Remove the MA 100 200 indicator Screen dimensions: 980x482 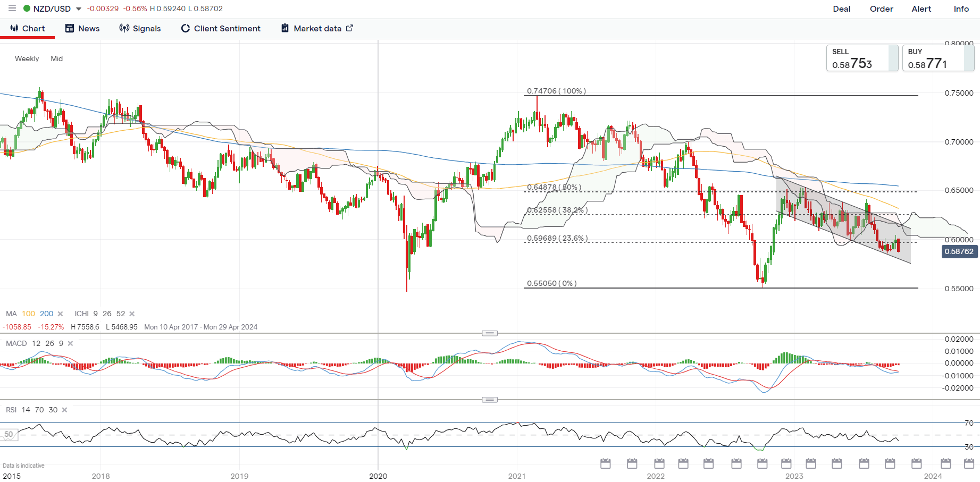[60, 314]
